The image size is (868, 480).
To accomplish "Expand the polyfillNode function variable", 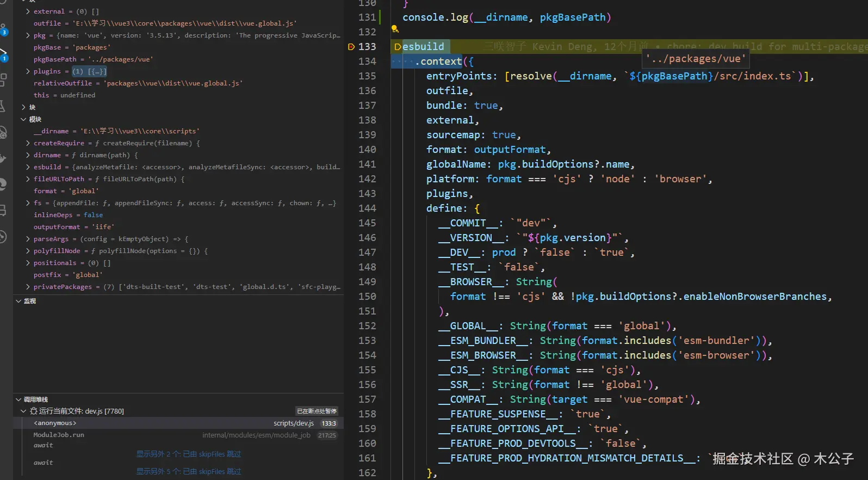I will coord(28,251).
